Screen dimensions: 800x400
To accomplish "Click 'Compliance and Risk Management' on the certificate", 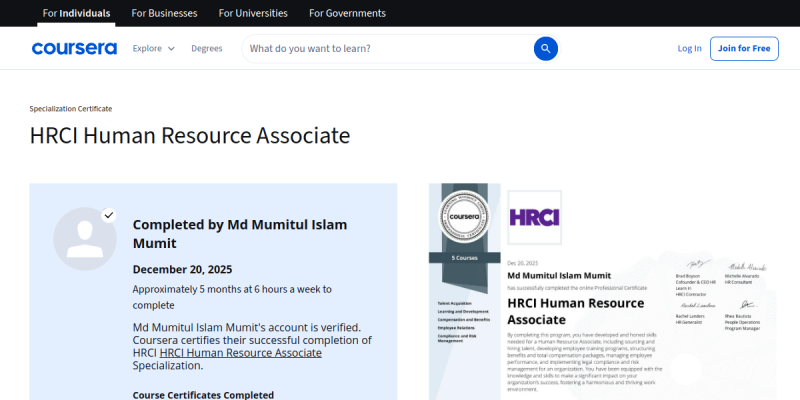I will [457, 338].
